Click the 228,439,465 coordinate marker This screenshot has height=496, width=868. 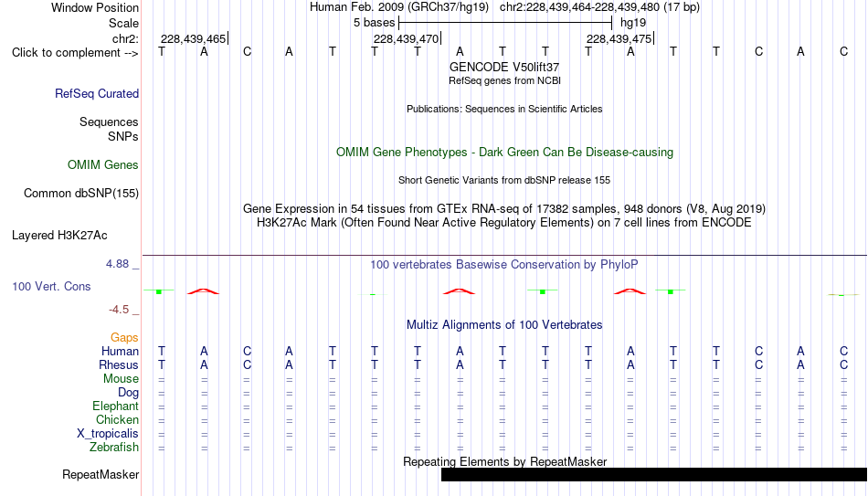tap(193, 38)
